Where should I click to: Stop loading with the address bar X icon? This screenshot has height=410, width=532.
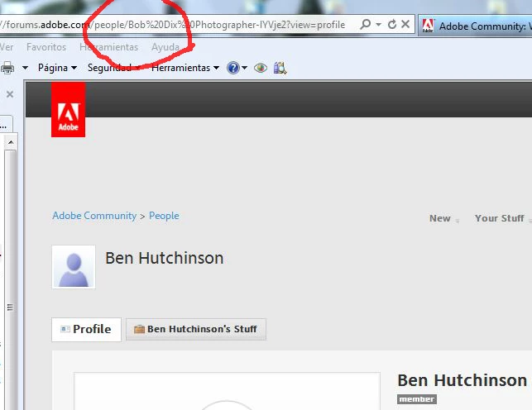tap(405, 24)
